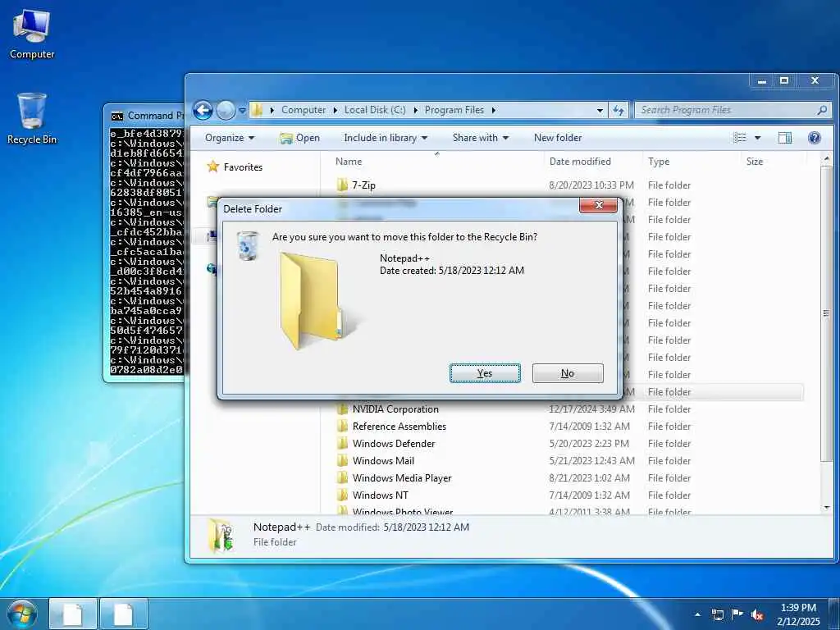The width and height of the screenshot is (840, 630).
Task: Select the NVIDIA Corporation folder
Action: (395, 409)
